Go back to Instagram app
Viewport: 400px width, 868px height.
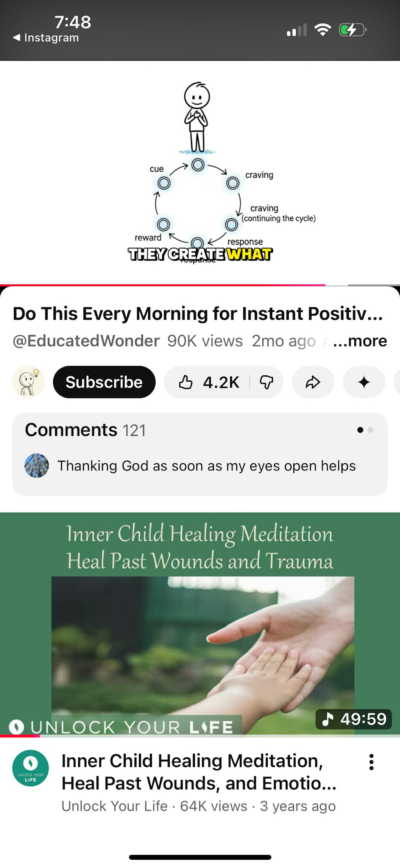click(46, 38)
